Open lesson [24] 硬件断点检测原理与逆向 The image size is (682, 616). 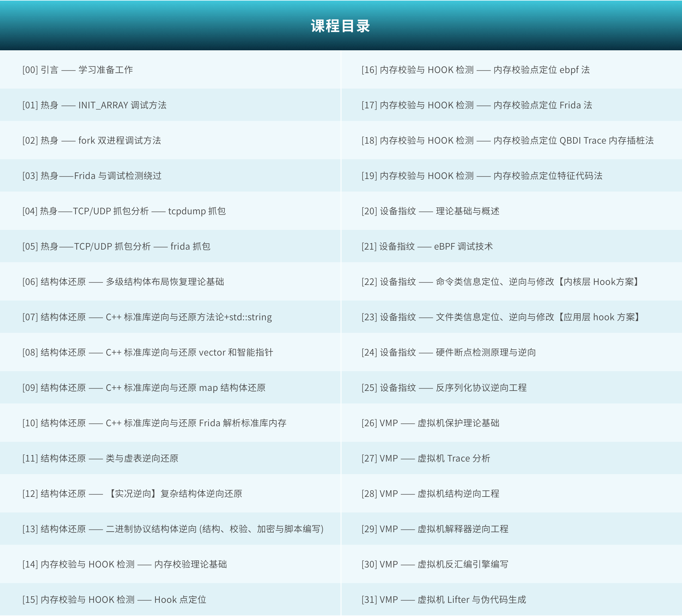(449, 353)
